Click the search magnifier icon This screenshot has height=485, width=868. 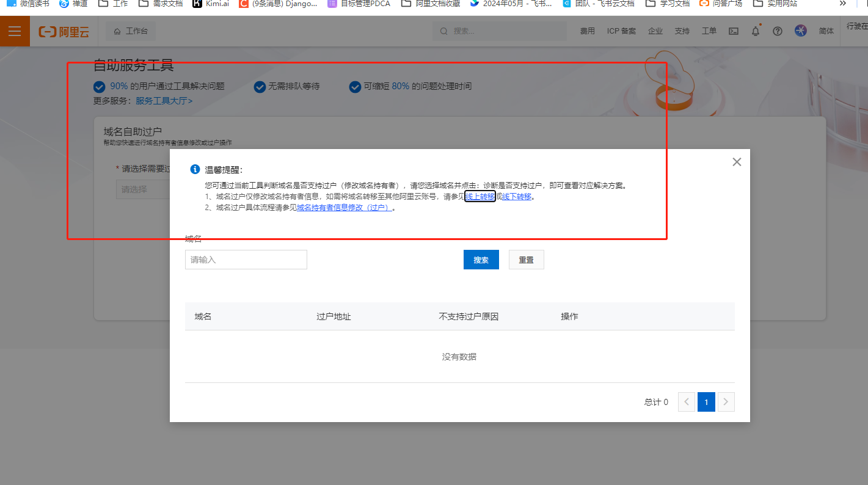[x=444, y=31]
